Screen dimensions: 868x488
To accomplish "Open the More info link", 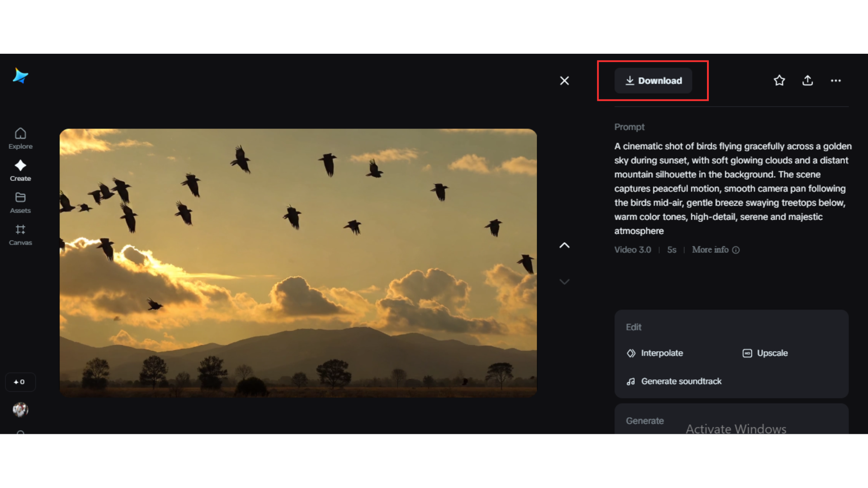I will pos(711,250).
